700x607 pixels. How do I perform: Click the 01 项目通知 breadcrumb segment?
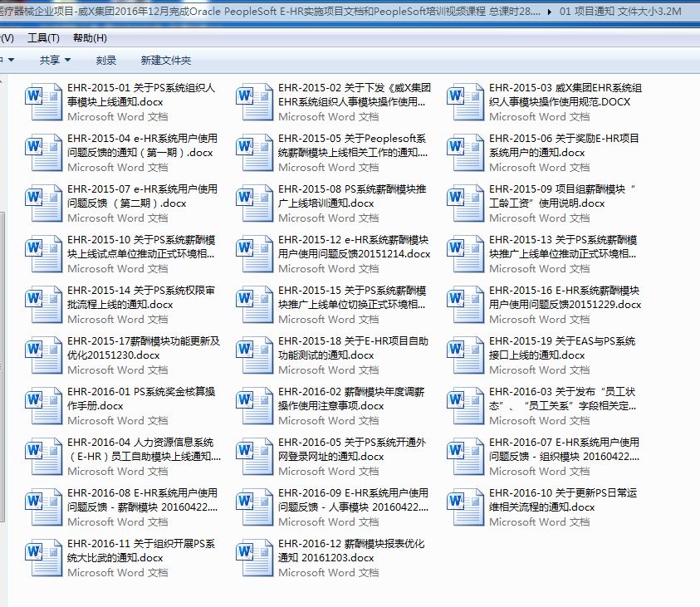(620, 11)
